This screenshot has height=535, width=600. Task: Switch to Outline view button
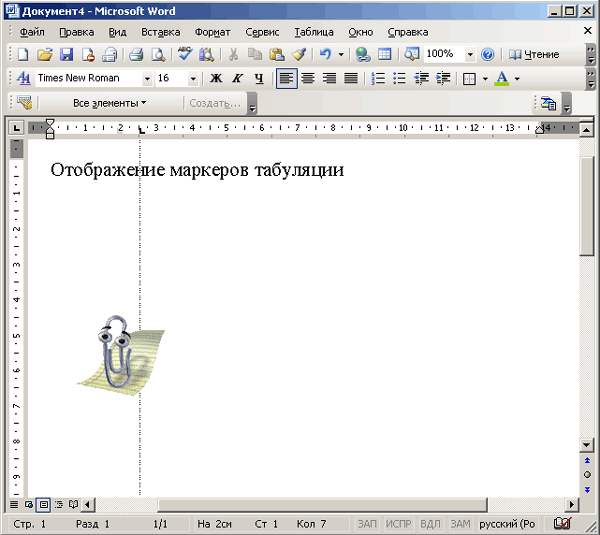tap(59, 504)
